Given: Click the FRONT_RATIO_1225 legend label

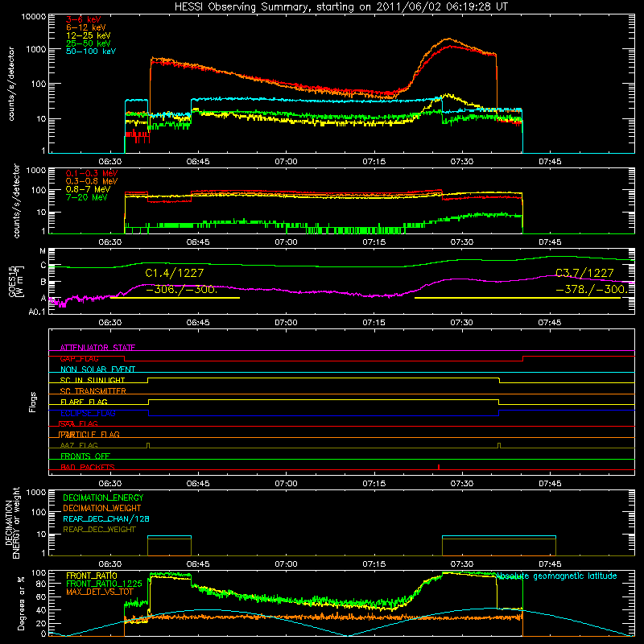Looking at the screenshot, I should click(x=104, y=584).
